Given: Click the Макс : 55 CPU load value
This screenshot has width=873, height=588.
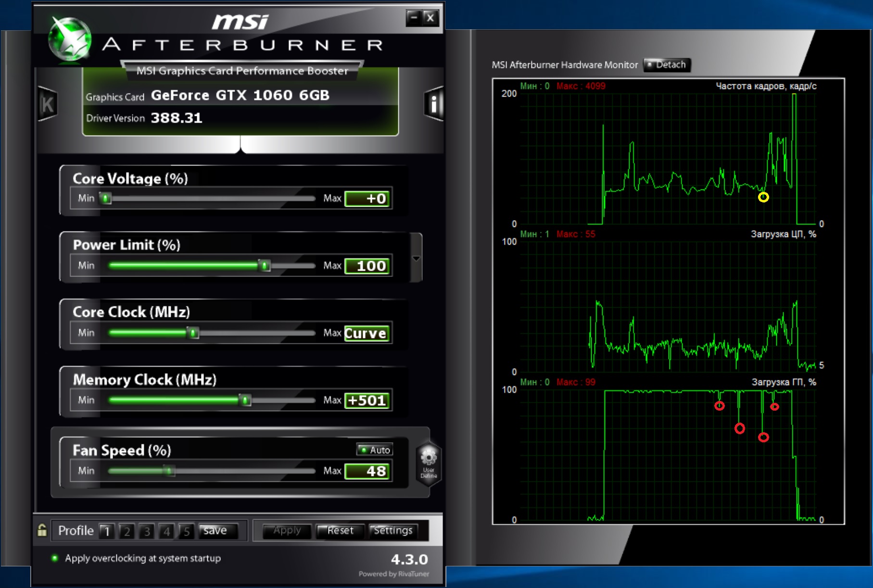Looking at the screenshot, I should 576,234.
